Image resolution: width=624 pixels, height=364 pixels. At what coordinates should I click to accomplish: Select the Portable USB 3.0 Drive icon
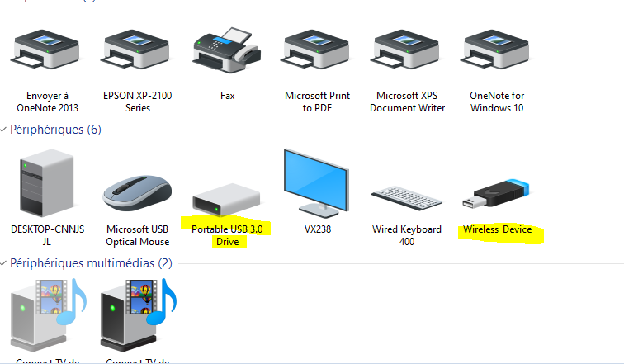(x=226, y=199)
